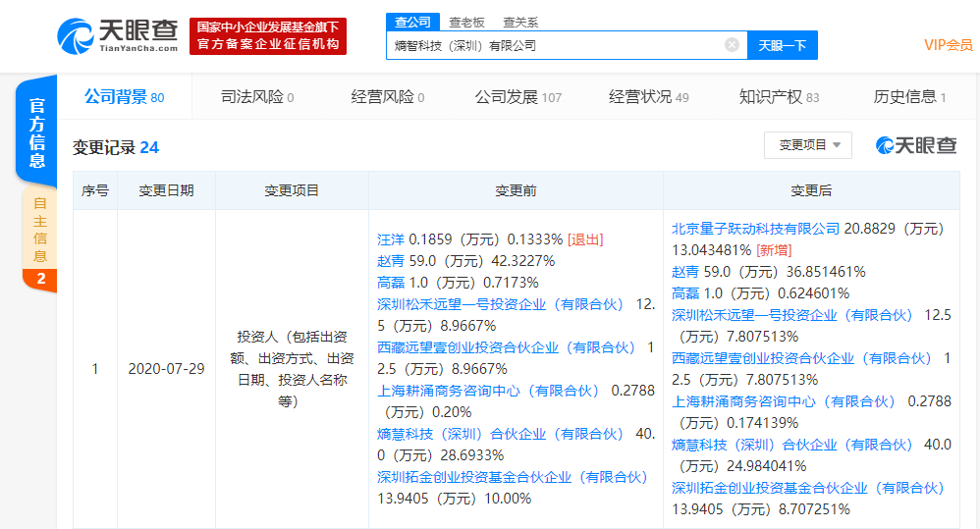Open the 知识产权 83 tab
The width and height of the screenshot is (980, 529).
tap(779, 97)
